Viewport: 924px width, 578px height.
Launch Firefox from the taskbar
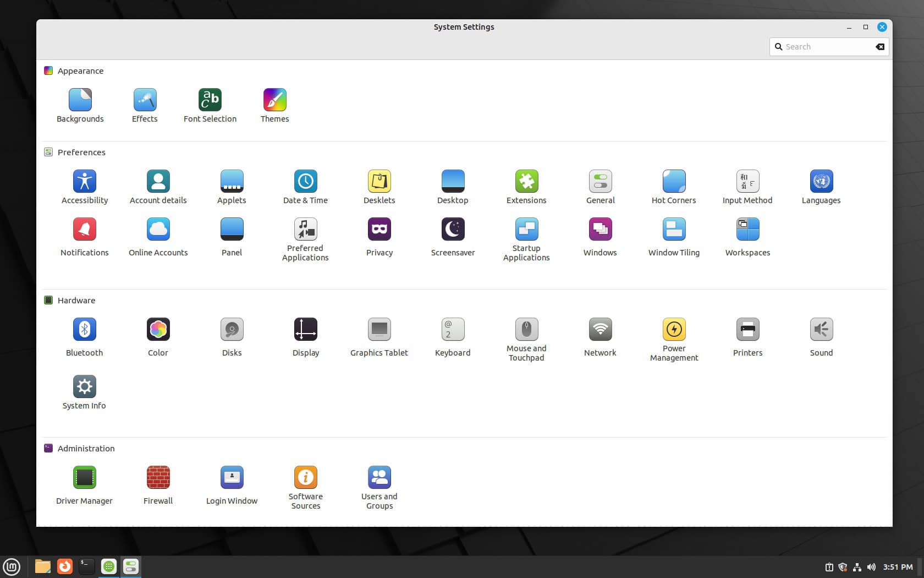click(x=64, y=566)
